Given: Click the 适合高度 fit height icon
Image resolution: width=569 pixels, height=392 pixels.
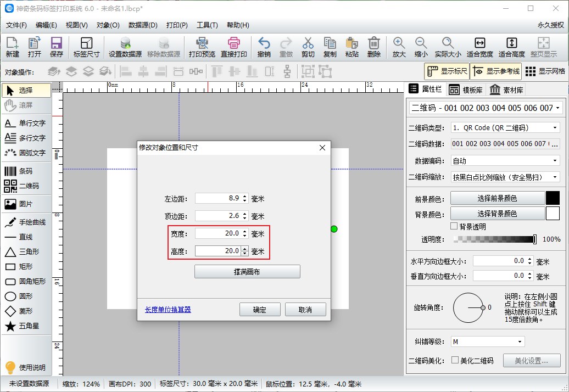Looking at the screenshot, I should tap(512, 47).
